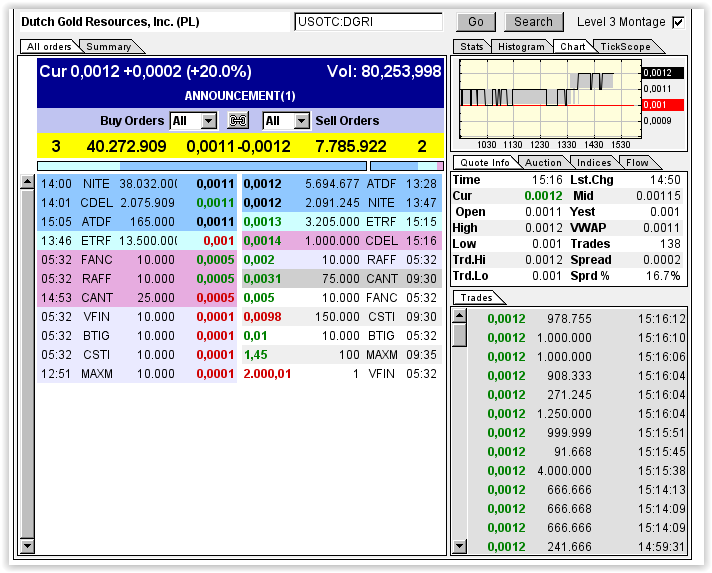Viewport: 712px width, 573px height.
Task: Click the link icon between order filters
Action: [238, 121]
